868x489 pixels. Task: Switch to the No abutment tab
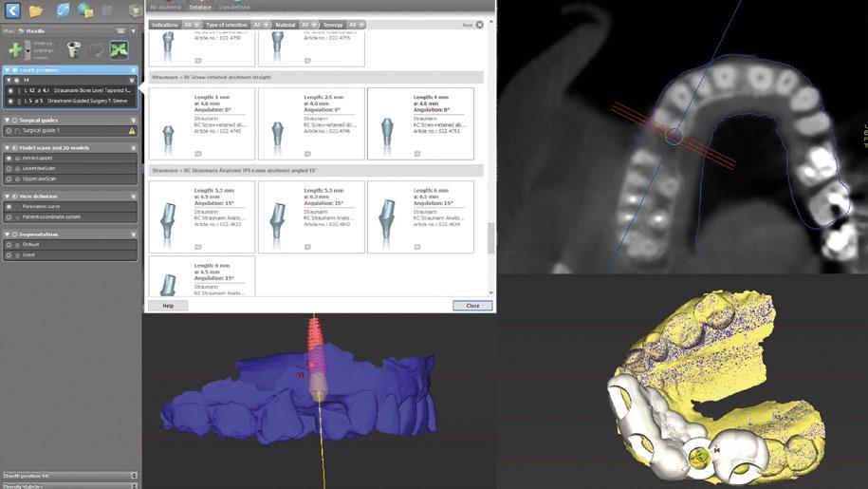[165, 8]
